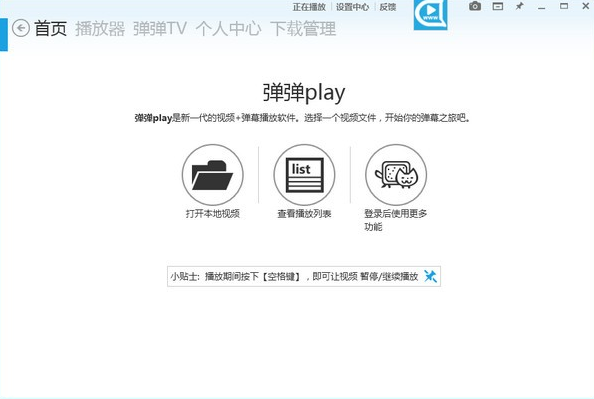
Task: Switch to mini window mode icon
Action: pyautogui.click(x=497, y=6)
